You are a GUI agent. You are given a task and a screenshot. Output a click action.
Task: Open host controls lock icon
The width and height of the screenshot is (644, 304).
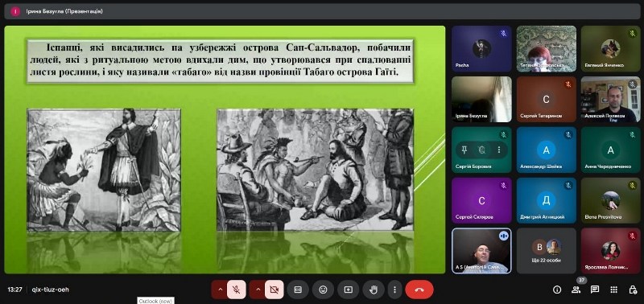[633, 290]
